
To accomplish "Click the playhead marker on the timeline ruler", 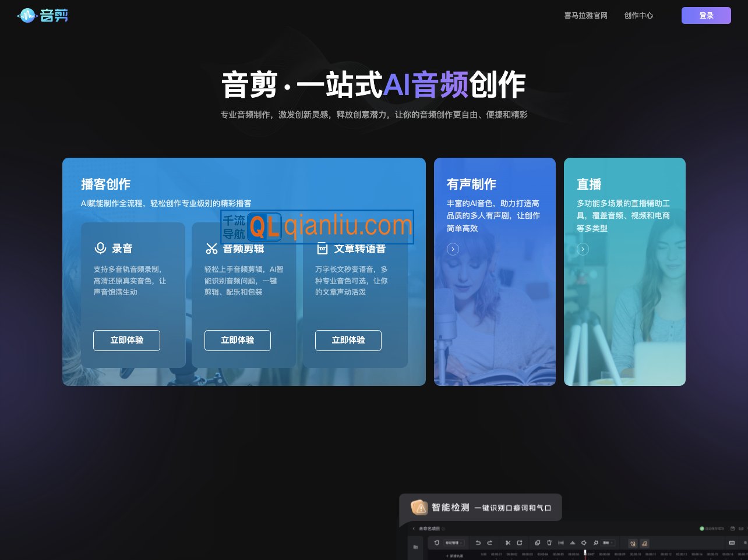I will point(585,551).
